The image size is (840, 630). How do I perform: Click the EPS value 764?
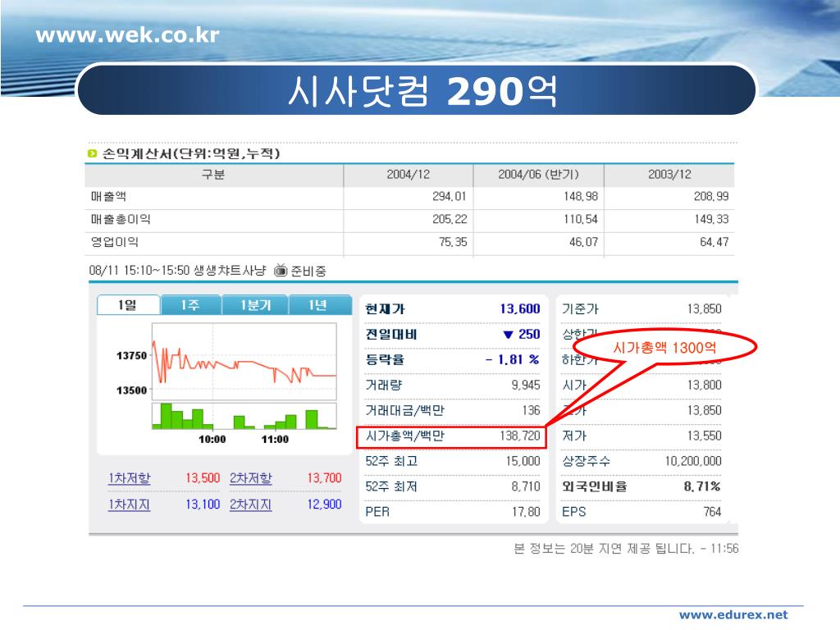click(x=713, y=512)
